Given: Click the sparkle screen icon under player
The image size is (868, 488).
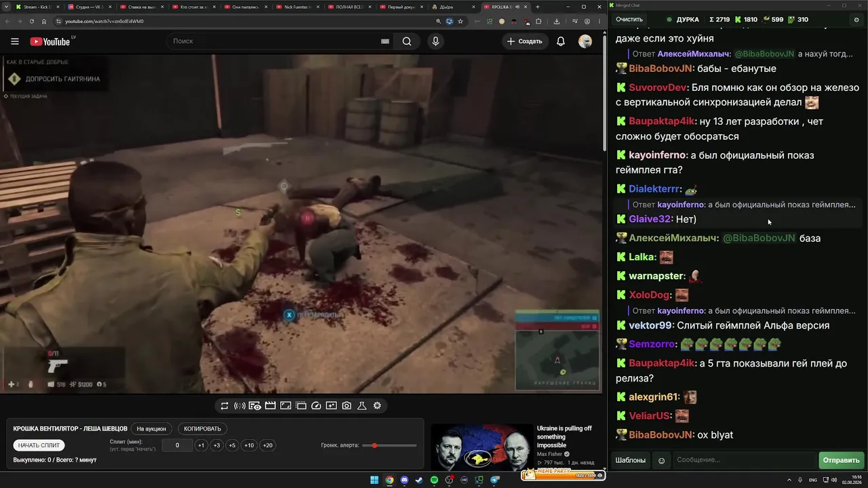Looking at the screenshot, I should click(331, 406).
